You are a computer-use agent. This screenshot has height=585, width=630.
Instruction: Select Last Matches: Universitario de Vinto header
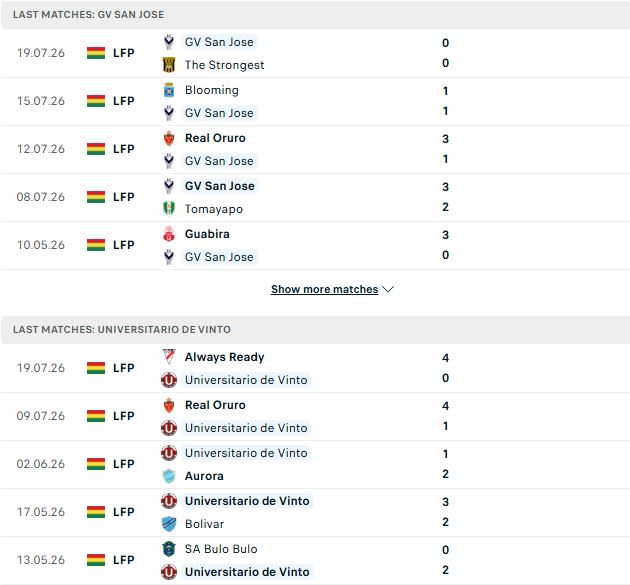pyautogui.click(x=315, y=329)
